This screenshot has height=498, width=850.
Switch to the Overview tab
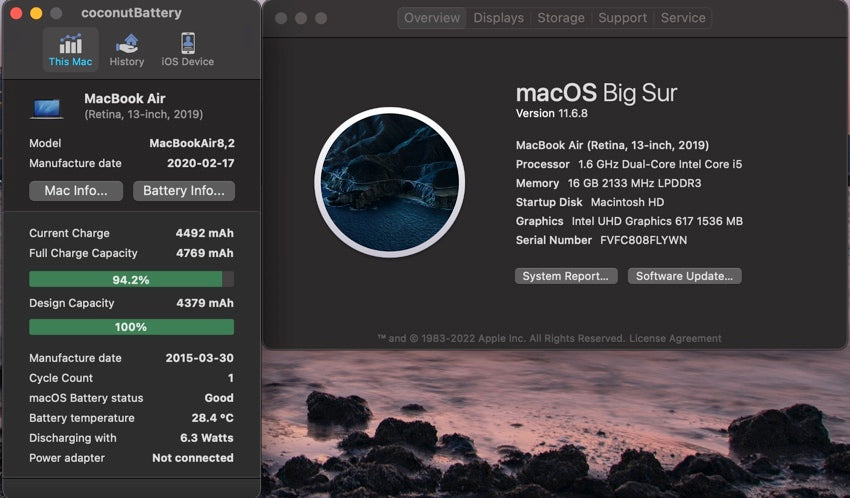[x=432, y=18]
